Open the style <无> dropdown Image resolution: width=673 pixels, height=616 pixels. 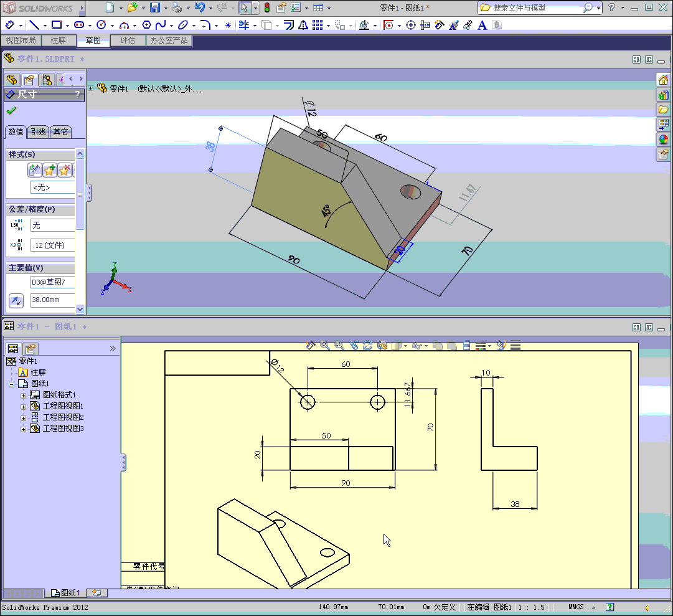tap(52, 187)
